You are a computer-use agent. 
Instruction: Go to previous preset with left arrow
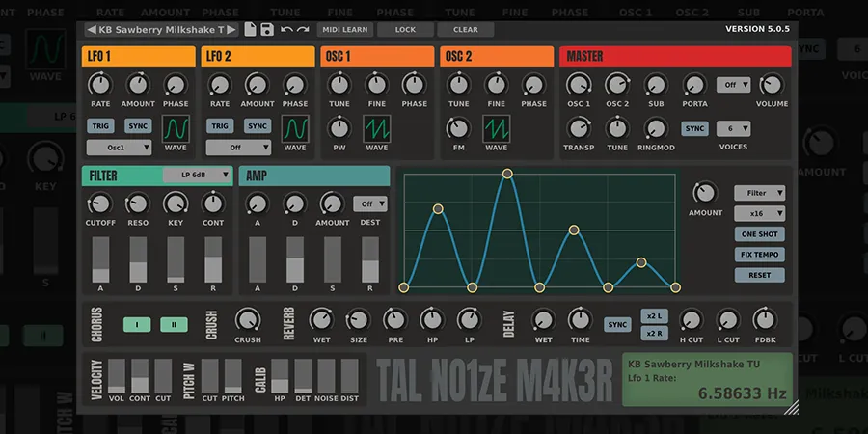(92, 30)
